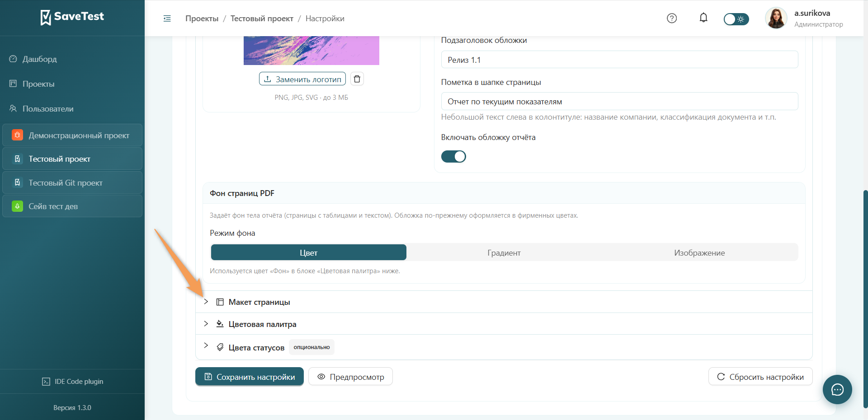Click the help question mark icon
Image resolution: width=868 pixels, height=420 pixels.
(x=672, y=18)
